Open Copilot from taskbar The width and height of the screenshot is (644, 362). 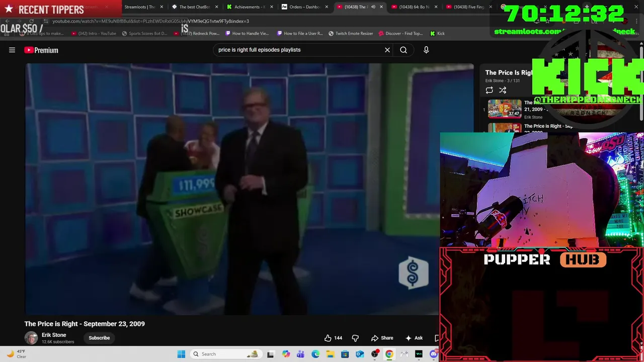tap(286, 354)
